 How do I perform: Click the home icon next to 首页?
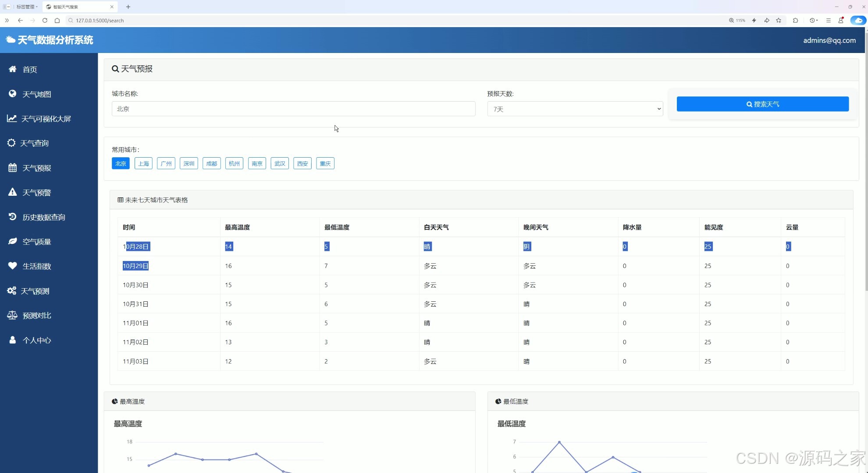[x=12, y=69]
